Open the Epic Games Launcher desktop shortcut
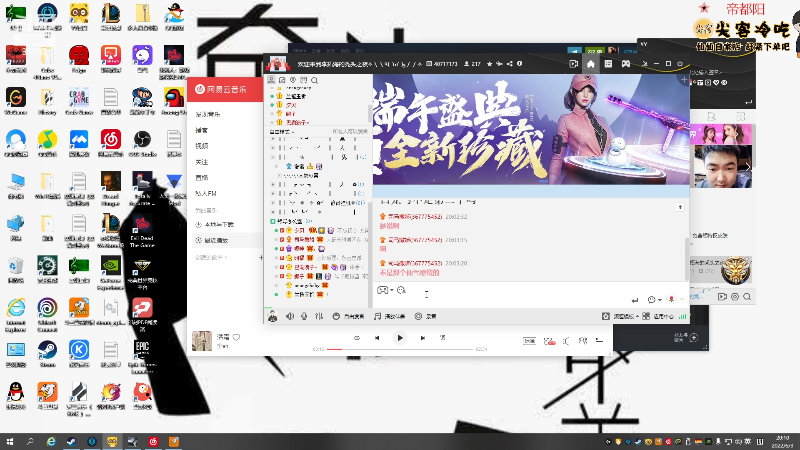Screen dimensions: 800x450 click(142, 357)
